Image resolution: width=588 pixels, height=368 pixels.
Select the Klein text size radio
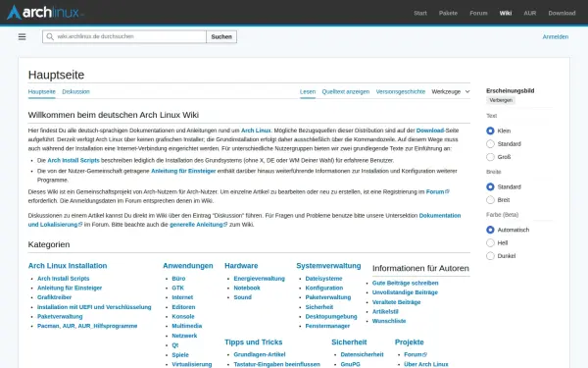point(490,131)
